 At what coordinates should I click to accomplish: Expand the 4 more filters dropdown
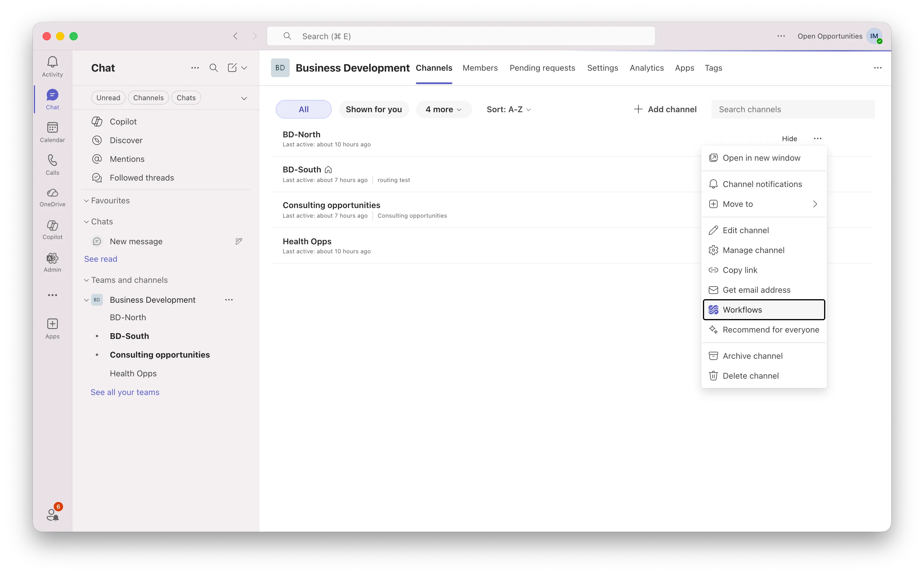443,109
